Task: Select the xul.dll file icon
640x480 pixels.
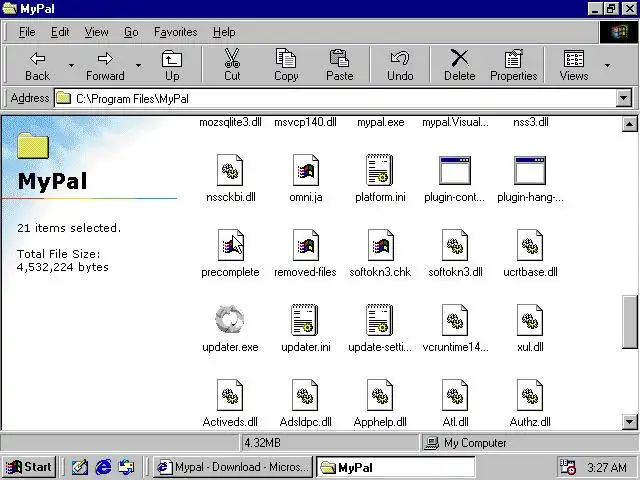Action: coord(530,320)
